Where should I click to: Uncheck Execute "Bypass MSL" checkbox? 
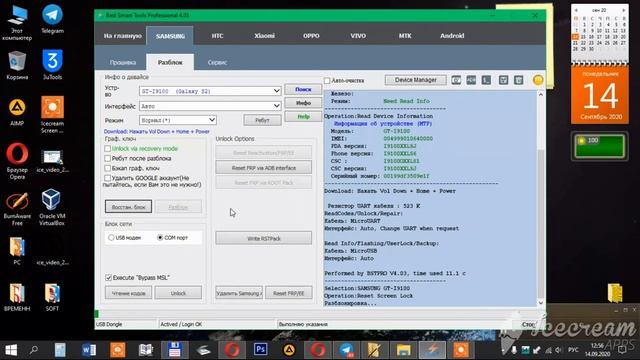coord(109,278)
